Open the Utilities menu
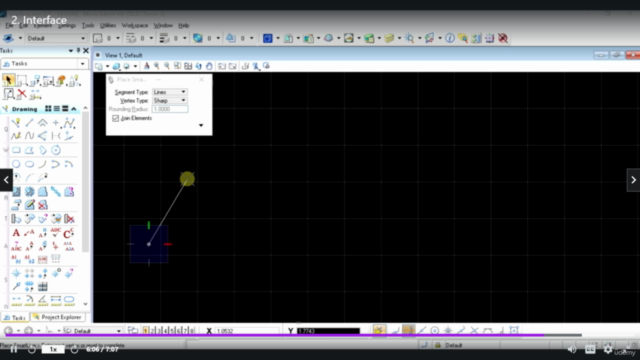 [108, 25]
